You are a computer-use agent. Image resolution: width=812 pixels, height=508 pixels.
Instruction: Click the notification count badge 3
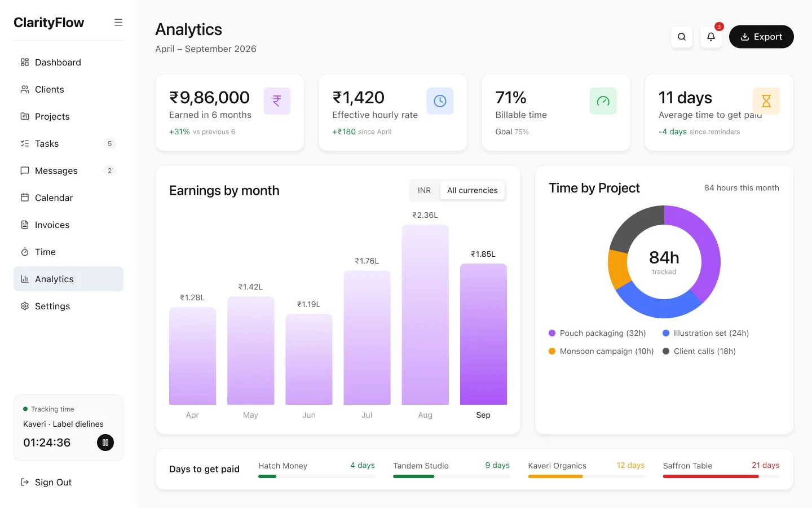[x=719, y=27]
